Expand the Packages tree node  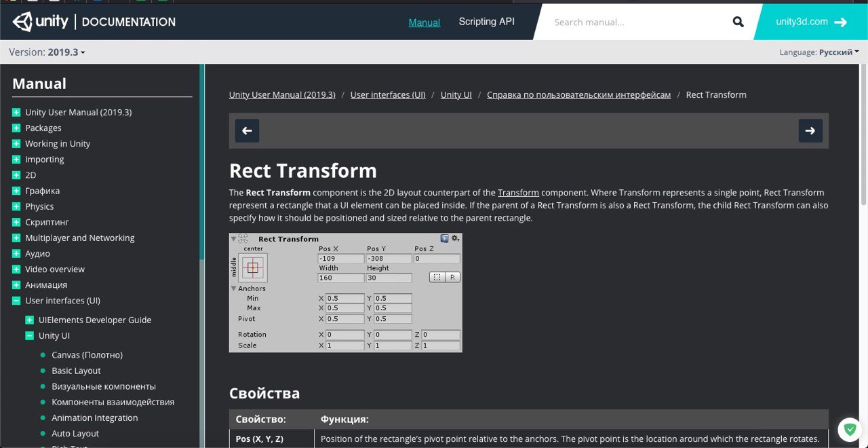[x=16, y=128]
